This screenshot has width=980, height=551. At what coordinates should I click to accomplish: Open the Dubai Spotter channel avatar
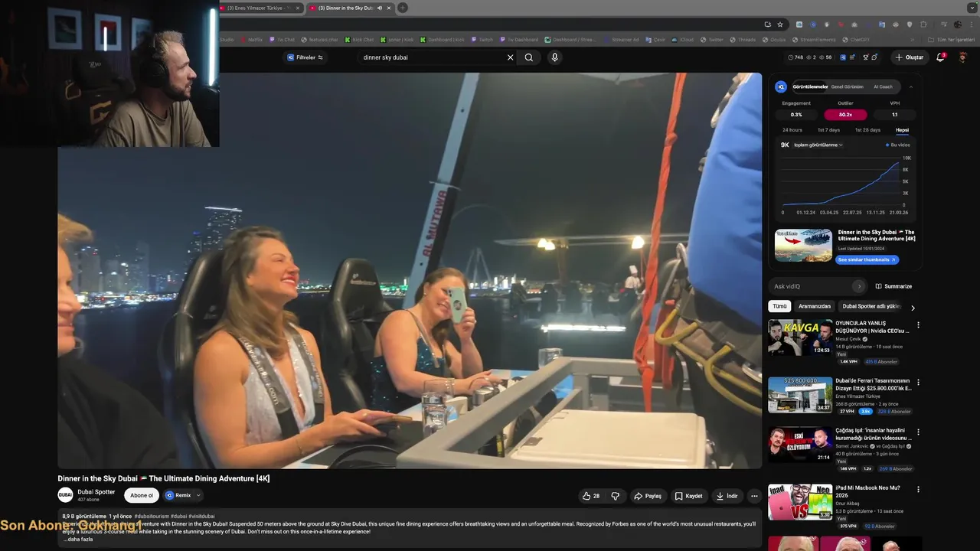(65, 495)
